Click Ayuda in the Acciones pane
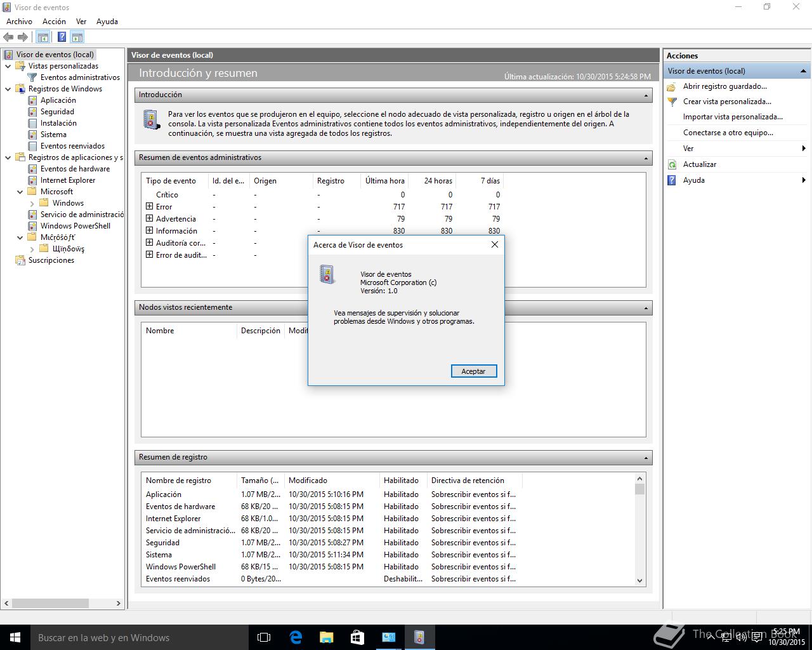The height and width of the screenshot is (650, 812). (693, 180)
